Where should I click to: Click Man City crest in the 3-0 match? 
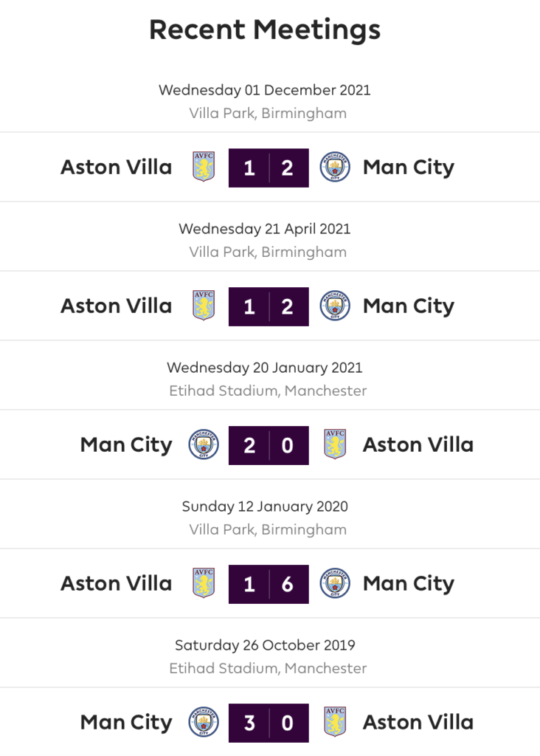point(204,722)
